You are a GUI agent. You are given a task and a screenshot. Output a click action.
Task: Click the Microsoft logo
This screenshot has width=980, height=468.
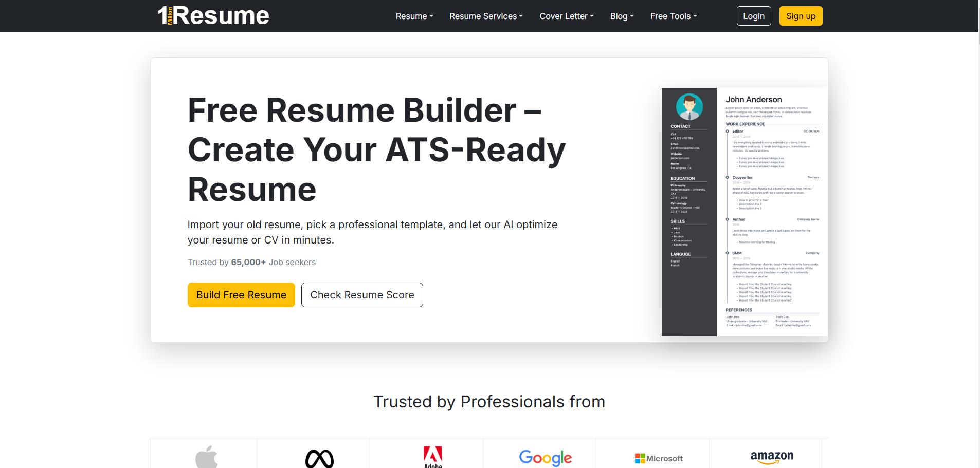[x=659, y=457]
